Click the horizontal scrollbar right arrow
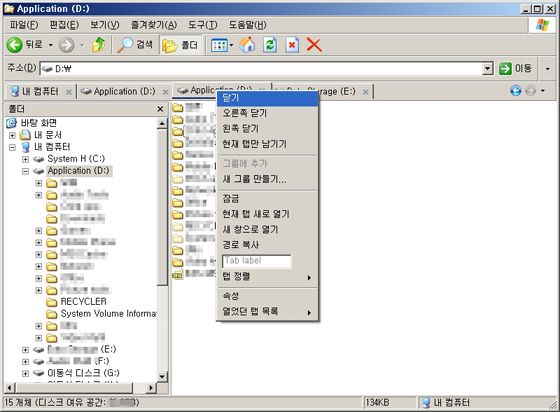This screenshot has width=560, height=412. (151, 388)
